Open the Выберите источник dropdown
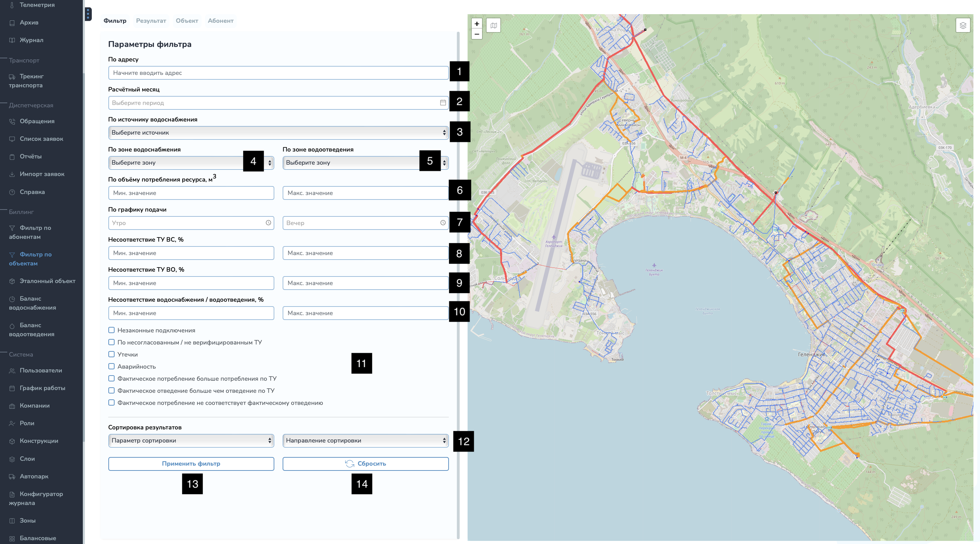 [278, 133]
